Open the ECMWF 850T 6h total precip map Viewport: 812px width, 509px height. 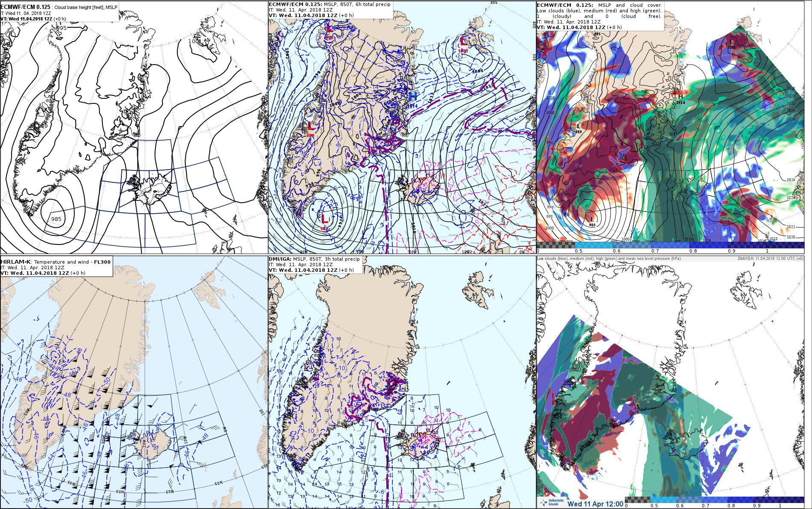point(402,127)
